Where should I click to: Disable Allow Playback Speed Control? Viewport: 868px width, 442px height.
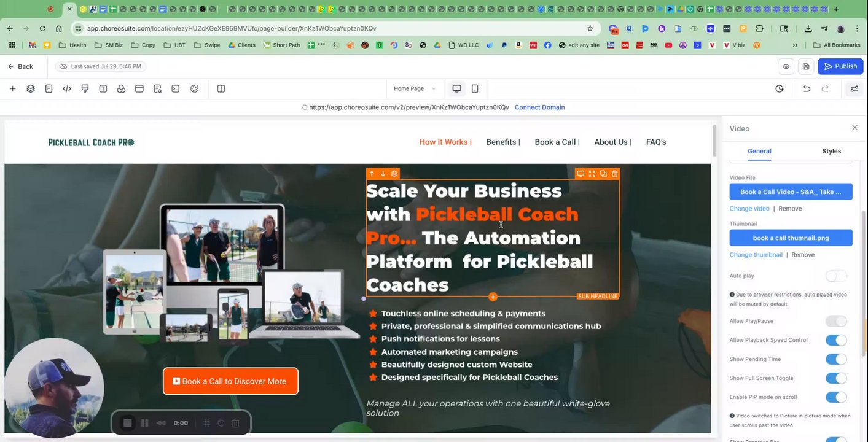(836, 340)
